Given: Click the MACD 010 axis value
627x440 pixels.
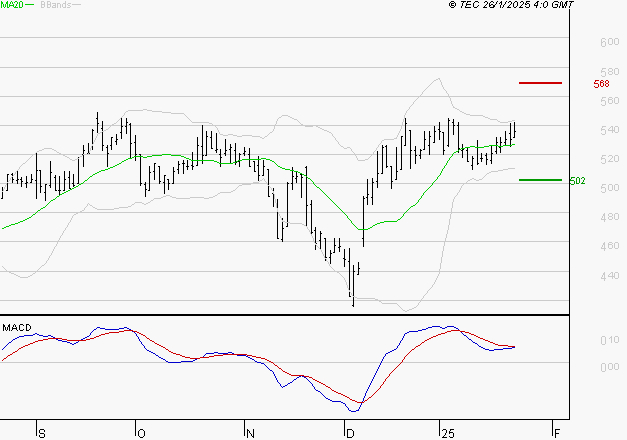Looking at the screenshot, I should pos(610,340).
